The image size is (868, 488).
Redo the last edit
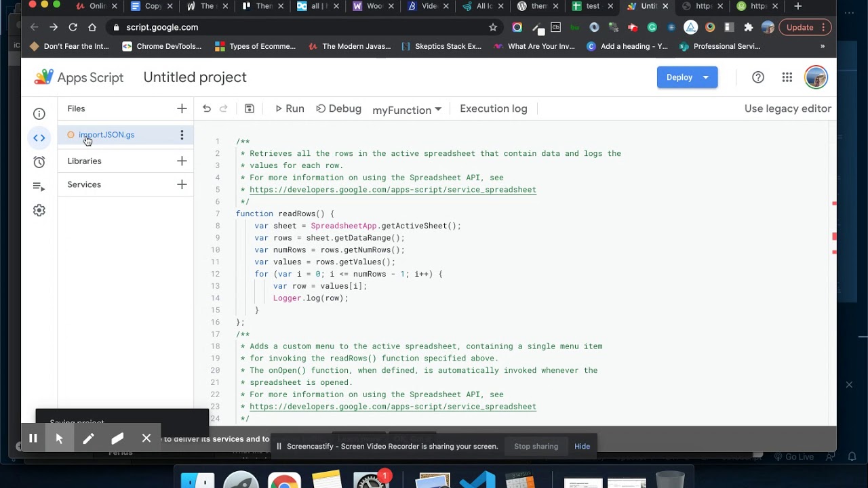click(224, 108)
